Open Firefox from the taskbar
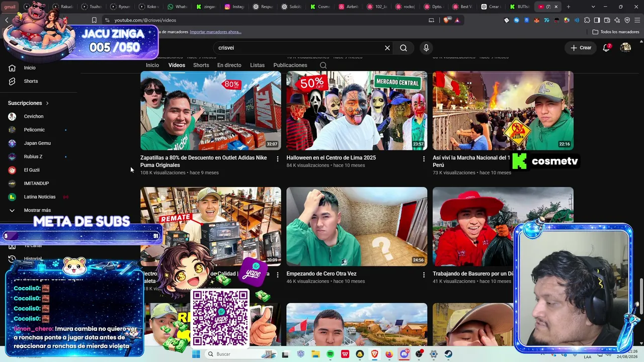 [x=389, y=354]
